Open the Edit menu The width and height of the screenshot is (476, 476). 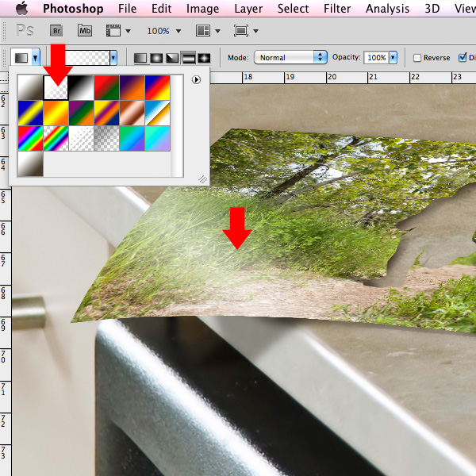tap(162, 9)
